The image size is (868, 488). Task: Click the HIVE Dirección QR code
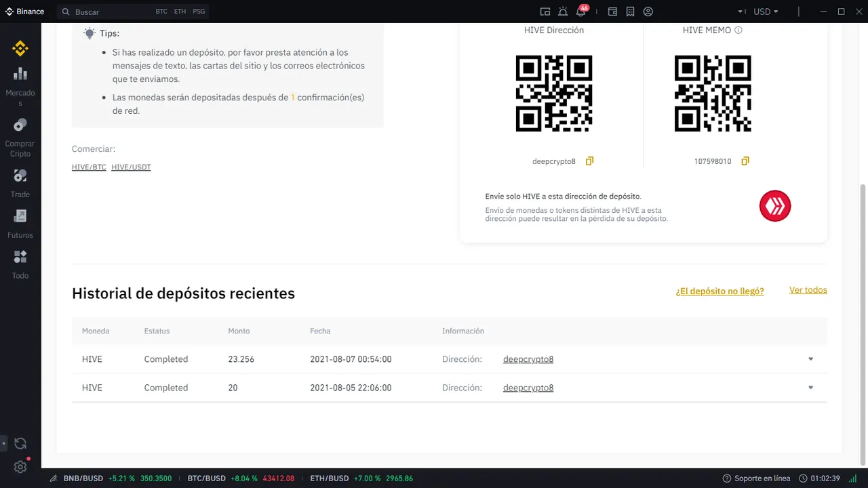coord(554,94)
